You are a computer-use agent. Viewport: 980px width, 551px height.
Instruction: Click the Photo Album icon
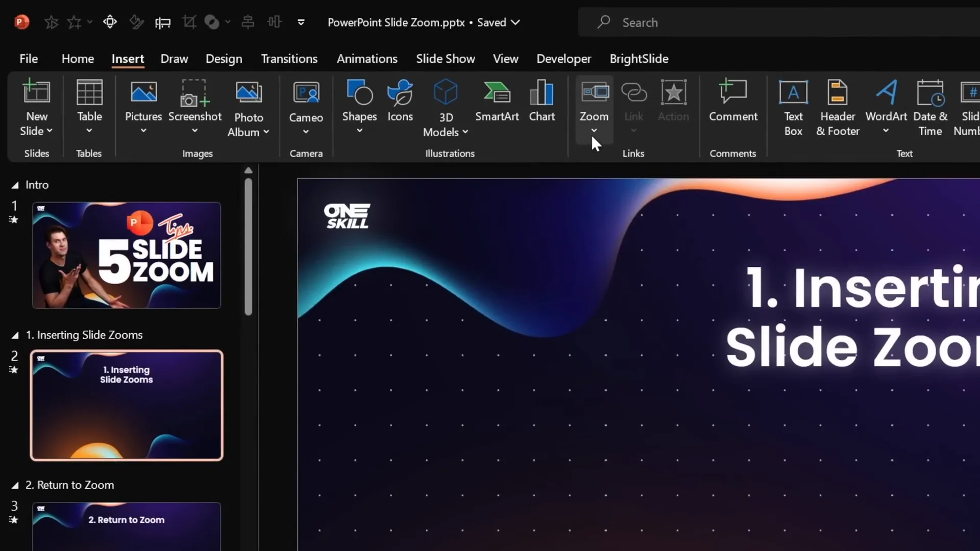249,92
